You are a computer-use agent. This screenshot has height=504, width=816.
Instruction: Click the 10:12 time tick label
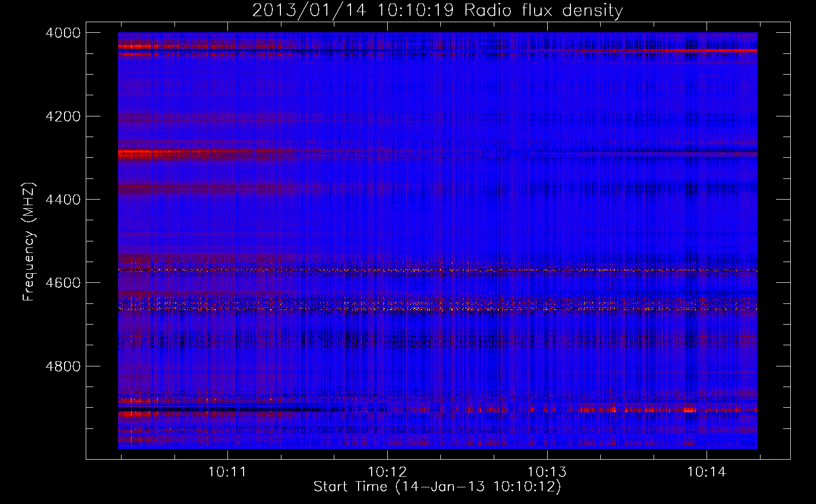[387, 472]
